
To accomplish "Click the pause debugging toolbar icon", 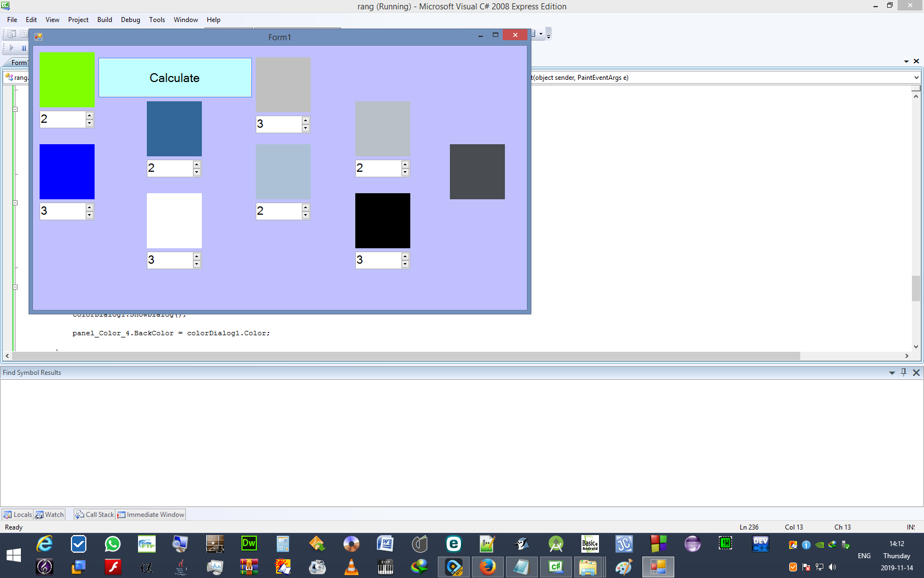I will click(x=24, y=48).
